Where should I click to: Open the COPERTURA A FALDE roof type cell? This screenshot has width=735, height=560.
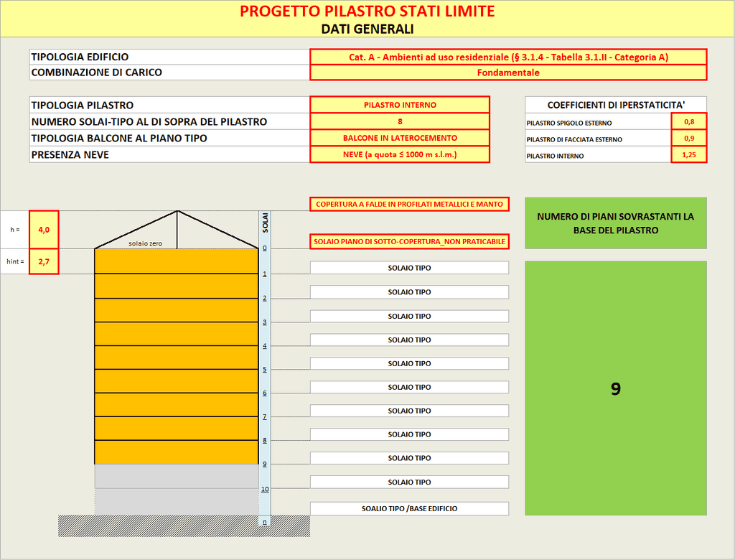[x=409, y=205]
